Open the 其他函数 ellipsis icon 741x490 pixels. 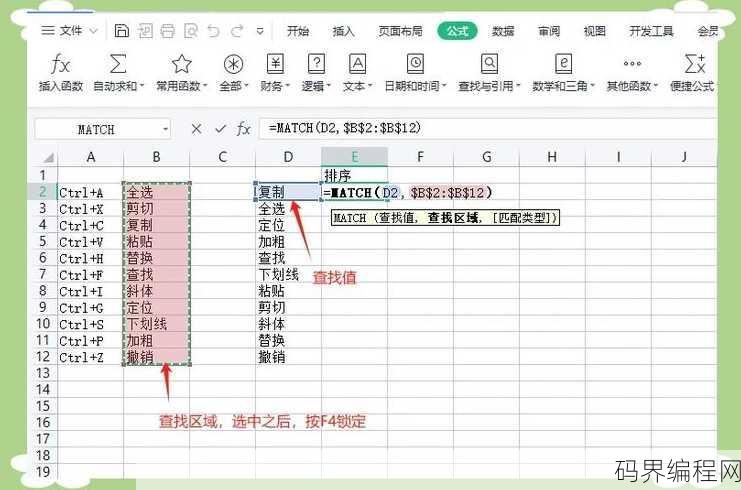(x=632, y=63)
